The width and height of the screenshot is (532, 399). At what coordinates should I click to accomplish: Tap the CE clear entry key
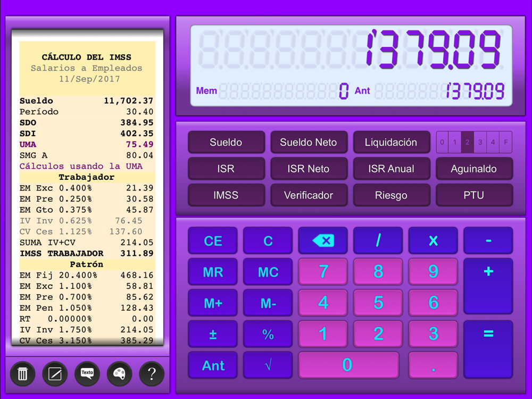pyautogui.click(x=213, y=240)
